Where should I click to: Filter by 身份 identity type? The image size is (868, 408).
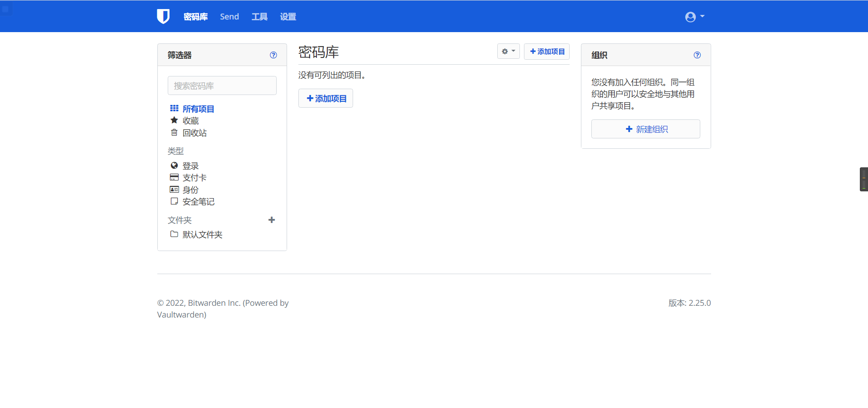[190, 190]
